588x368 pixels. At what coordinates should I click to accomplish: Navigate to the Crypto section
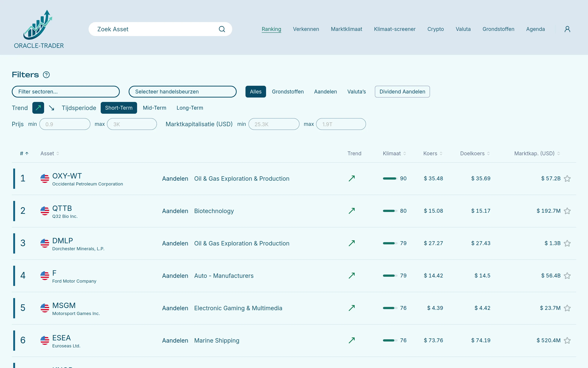(435, 29)
